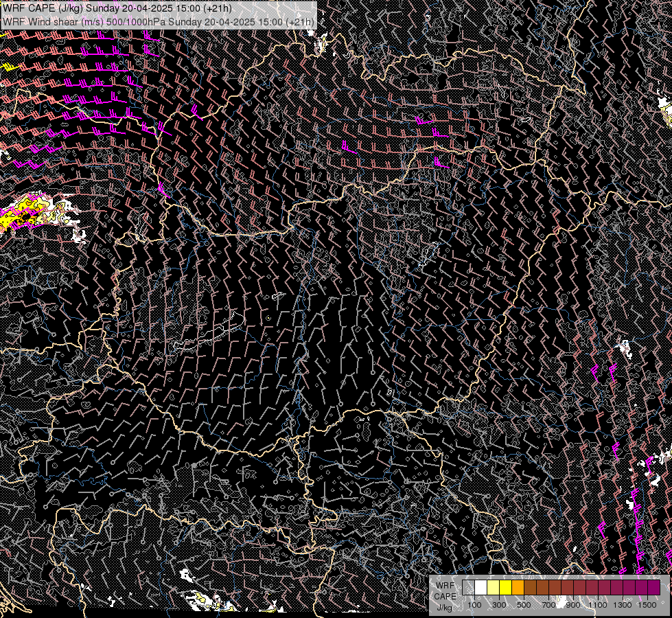Image resolution: width=672 pixels, height=618 pixels.
Task: Click the transparent first CAPE legend swatch
Action: pos(468,587)
